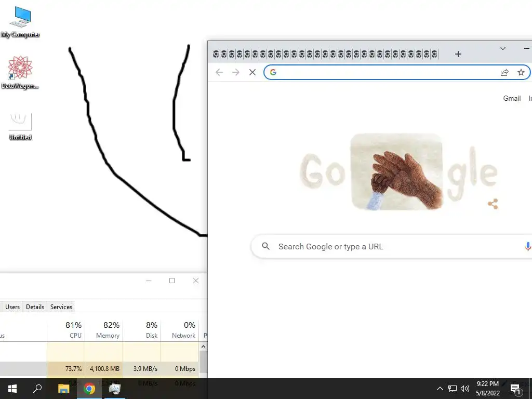This screenshot has width=532, height=399.
Task: Sort by Network column in Task Manager
Action: [180, 330]
